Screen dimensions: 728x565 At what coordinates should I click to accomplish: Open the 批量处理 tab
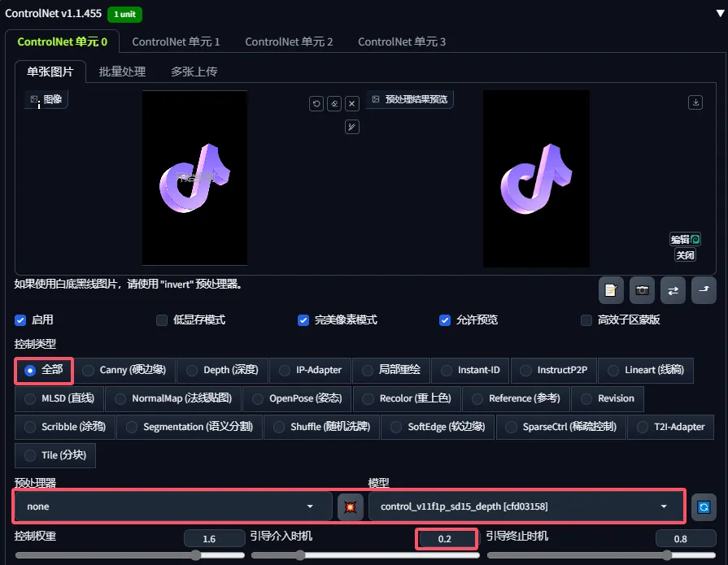[x=122, y=72]
